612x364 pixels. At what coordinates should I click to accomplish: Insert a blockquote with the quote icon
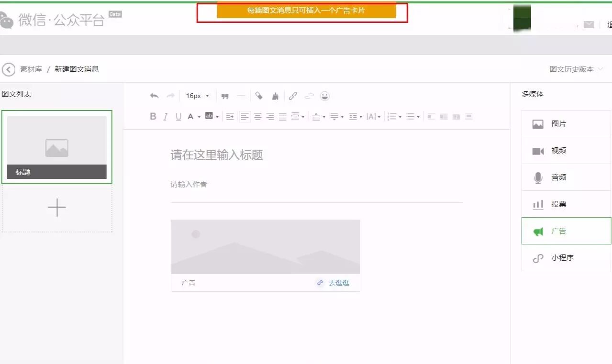point(225,96)
